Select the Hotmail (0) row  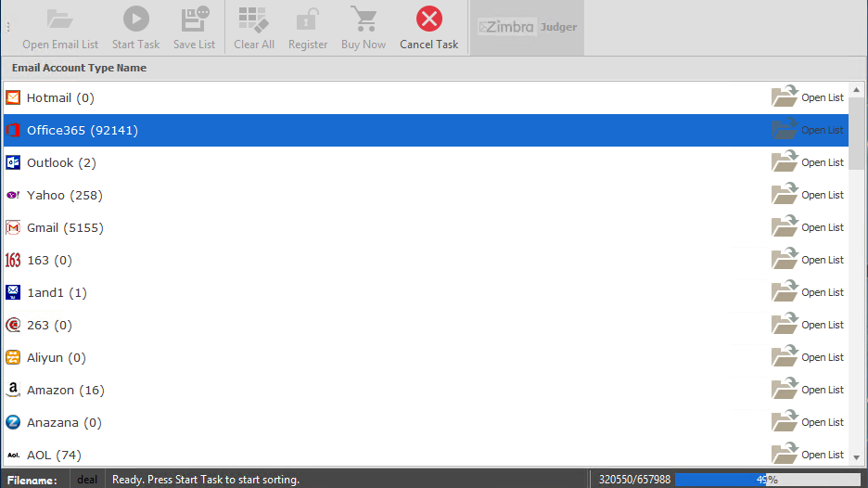60,97
